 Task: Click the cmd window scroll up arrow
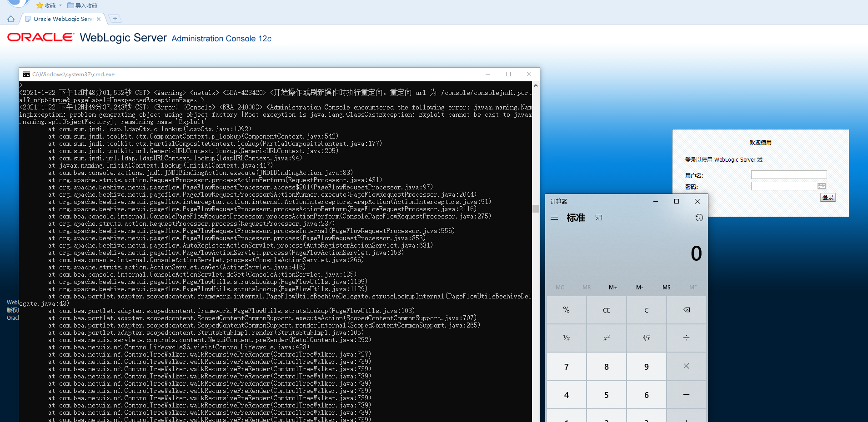(x=536, y=85)
